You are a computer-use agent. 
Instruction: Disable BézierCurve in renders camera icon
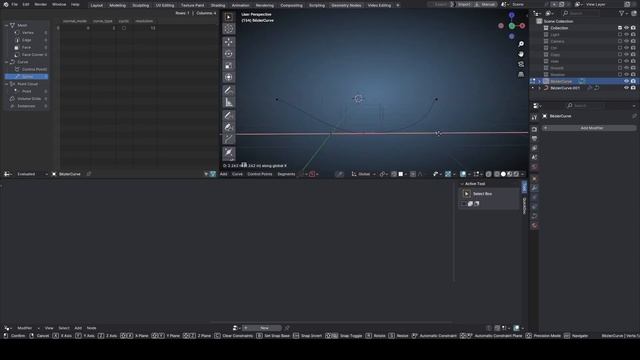pos(633,81)
